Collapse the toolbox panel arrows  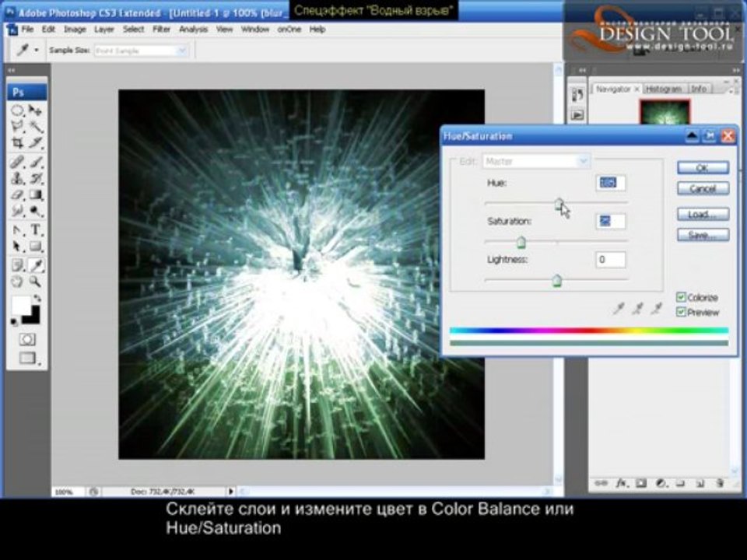click(x=12, y=71)
